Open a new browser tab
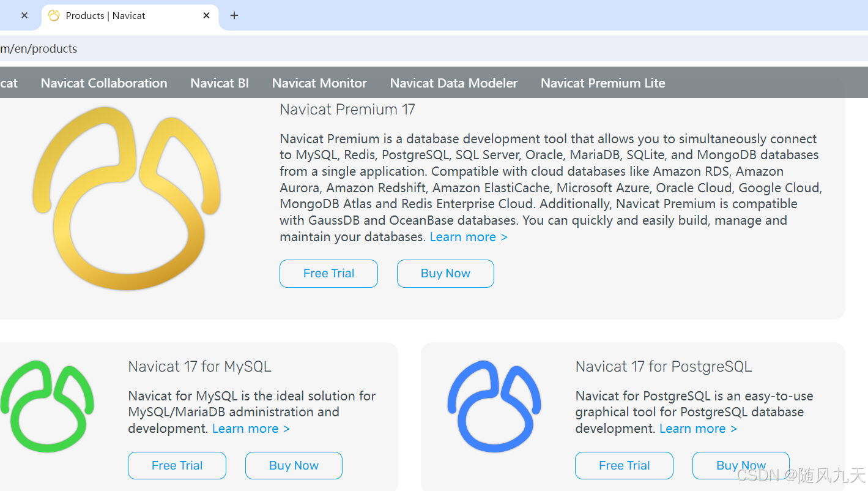 point(234,15)
